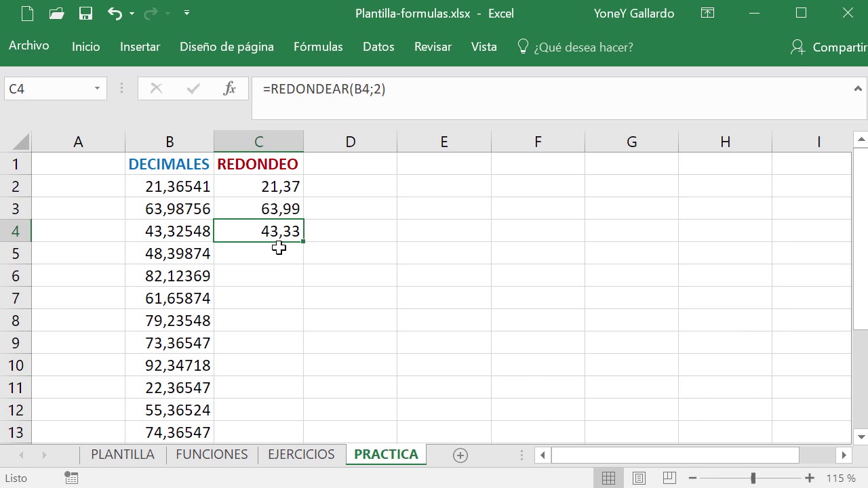Select the REDONDEO header cell
Screen dimensions: 868x488
258,164
